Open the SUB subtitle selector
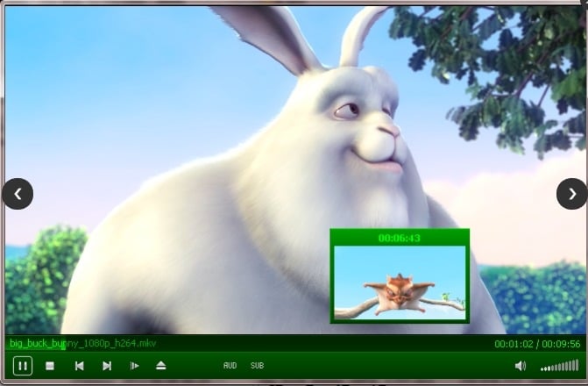The image size is (588, 386). click(258, 365)
